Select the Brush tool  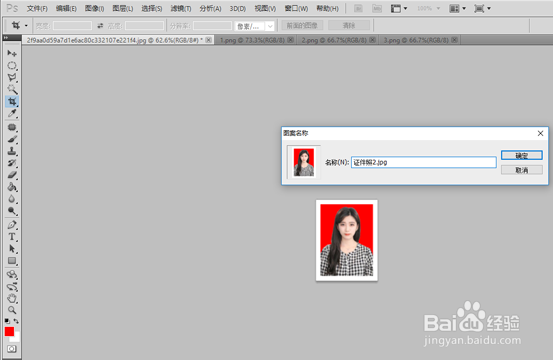tap(12, 139)
